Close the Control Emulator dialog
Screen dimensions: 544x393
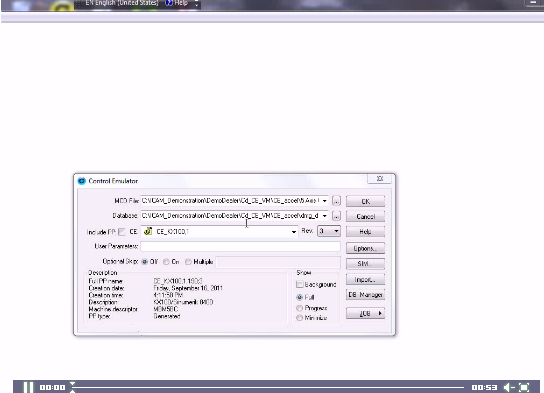[380, 179]
